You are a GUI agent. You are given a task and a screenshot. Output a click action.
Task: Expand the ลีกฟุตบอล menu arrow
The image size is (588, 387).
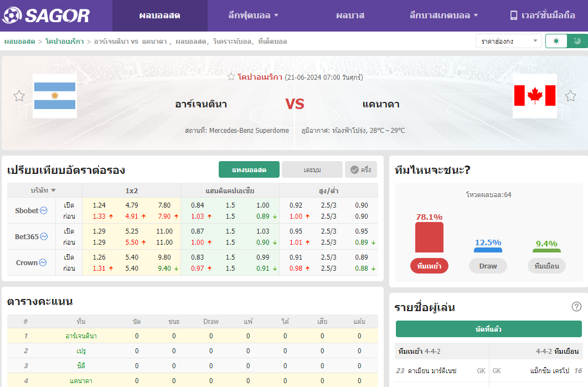[x=276, y=16]
